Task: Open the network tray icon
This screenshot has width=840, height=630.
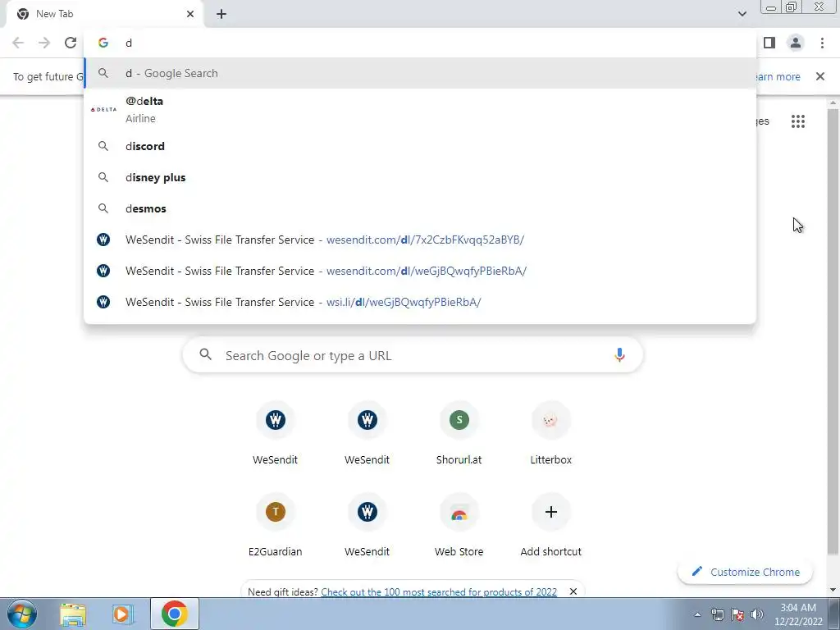Action: (717, 614)
